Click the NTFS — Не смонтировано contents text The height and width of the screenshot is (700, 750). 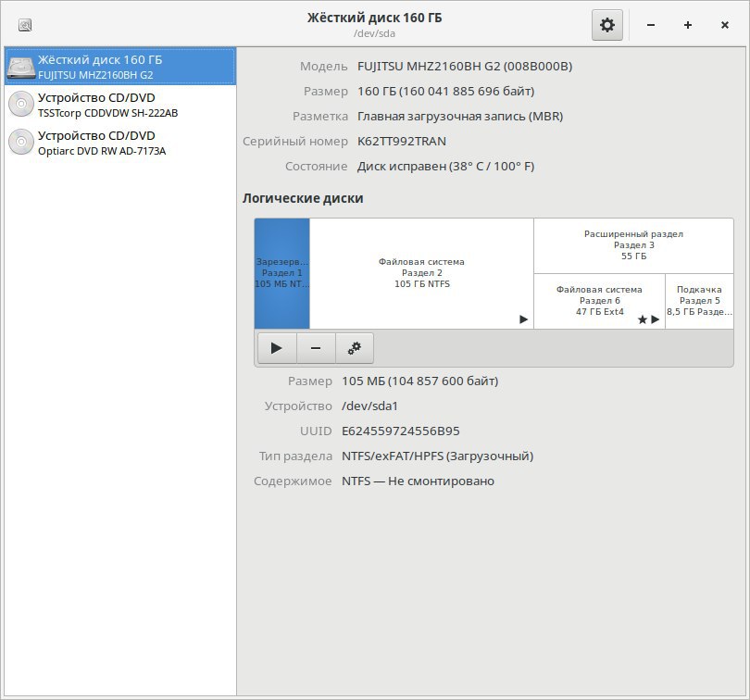click(x=418, y=481)
